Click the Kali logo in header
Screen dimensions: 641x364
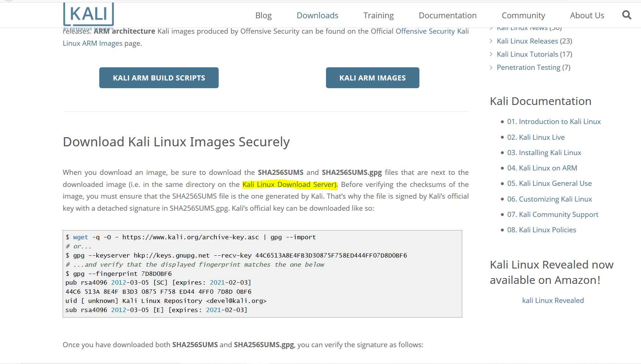point(89,15)
